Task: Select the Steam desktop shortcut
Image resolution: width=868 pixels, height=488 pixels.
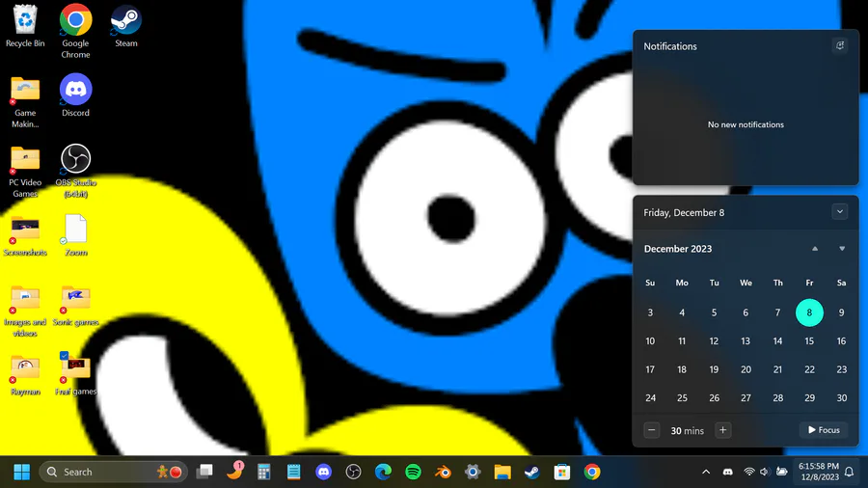Action: [126, 26]
